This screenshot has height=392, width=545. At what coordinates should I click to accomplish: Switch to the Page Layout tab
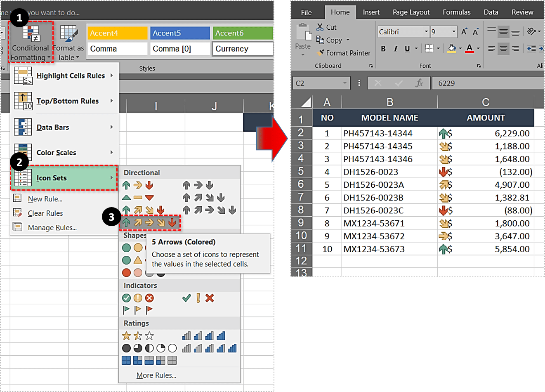click(411, 12)
